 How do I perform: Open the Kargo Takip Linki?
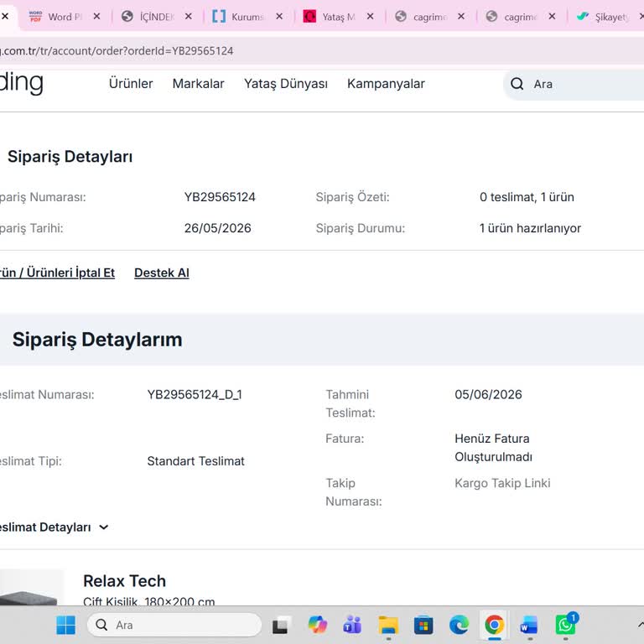(x=502, y=483)
